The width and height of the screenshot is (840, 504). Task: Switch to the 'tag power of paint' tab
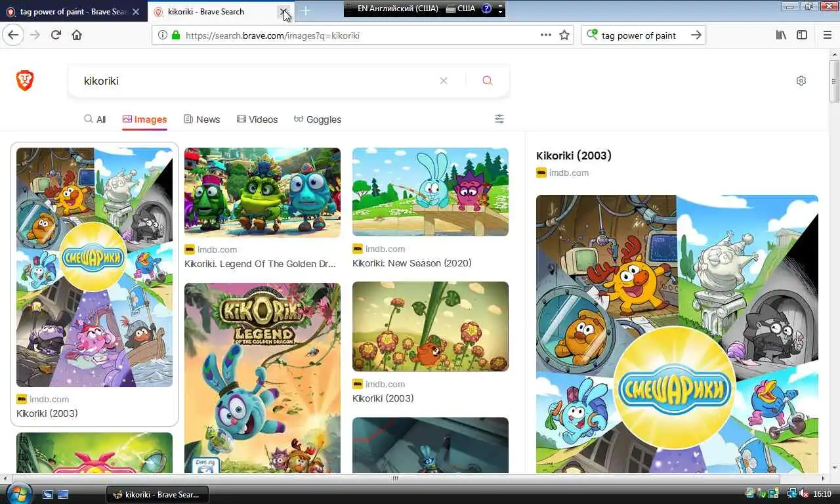click(x=73, y=12)
